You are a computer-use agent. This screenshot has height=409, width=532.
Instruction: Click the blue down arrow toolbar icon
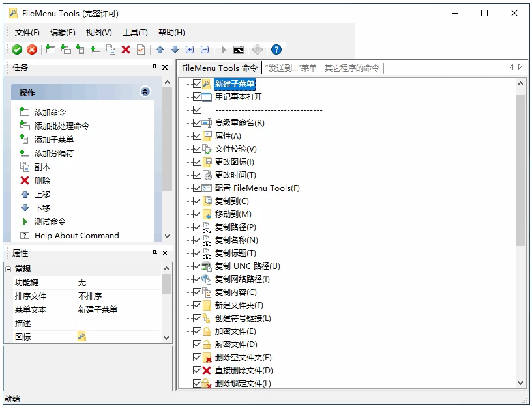coord(175,49)
